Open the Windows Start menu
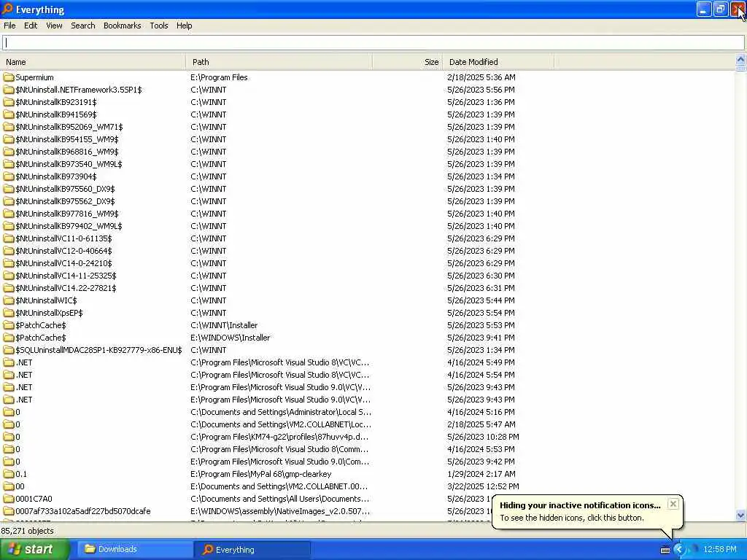 [x=34, y=550]
